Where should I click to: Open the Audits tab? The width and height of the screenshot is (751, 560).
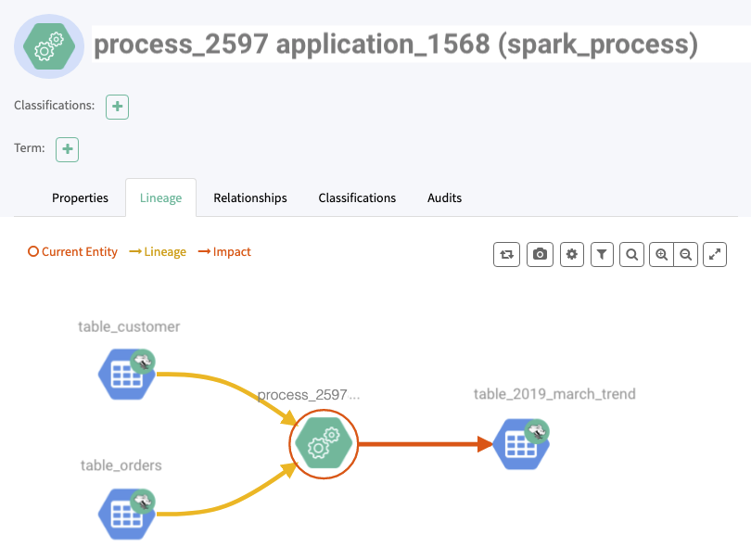tap(444, 198)
